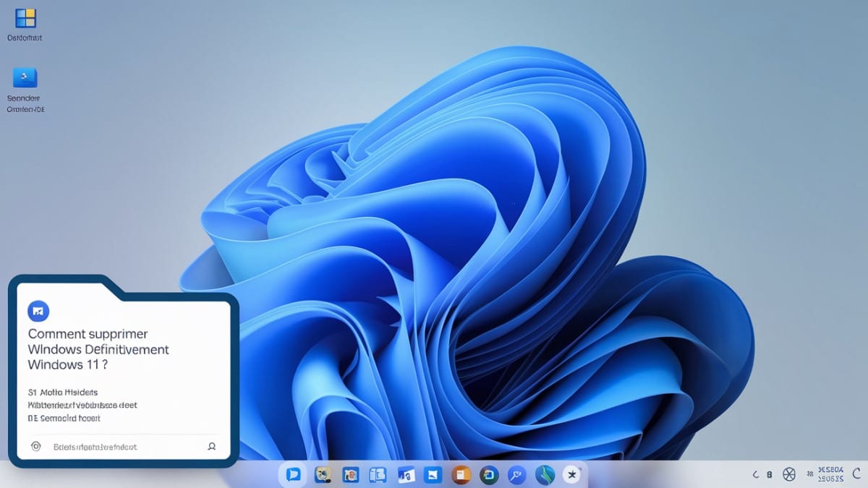Click the second taskbar icon with magnifier
868x488 pixels.
(x=323, y=474)
